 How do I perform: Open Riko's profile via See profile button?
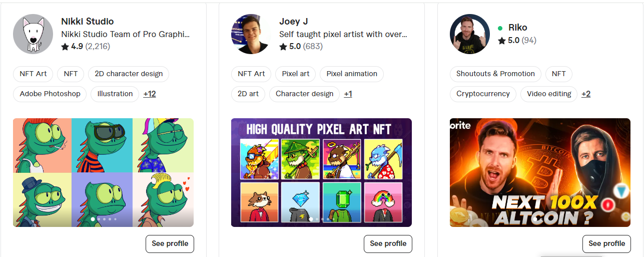coord(606,243)
